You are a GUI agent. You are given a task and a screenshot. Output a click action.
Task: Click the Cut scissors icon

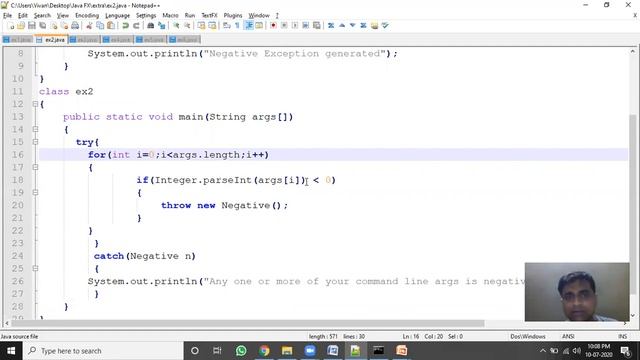click(89, 26)
